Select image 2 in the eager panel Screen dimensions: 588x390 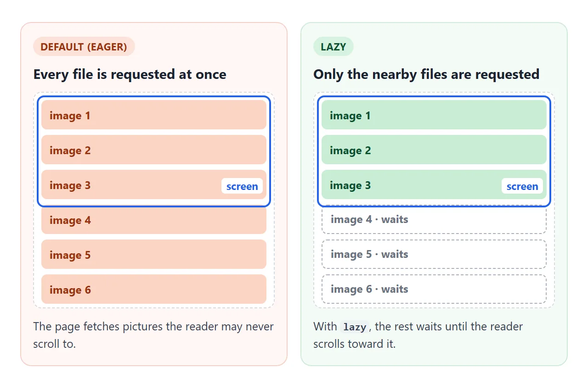click(x=154, y=150)
